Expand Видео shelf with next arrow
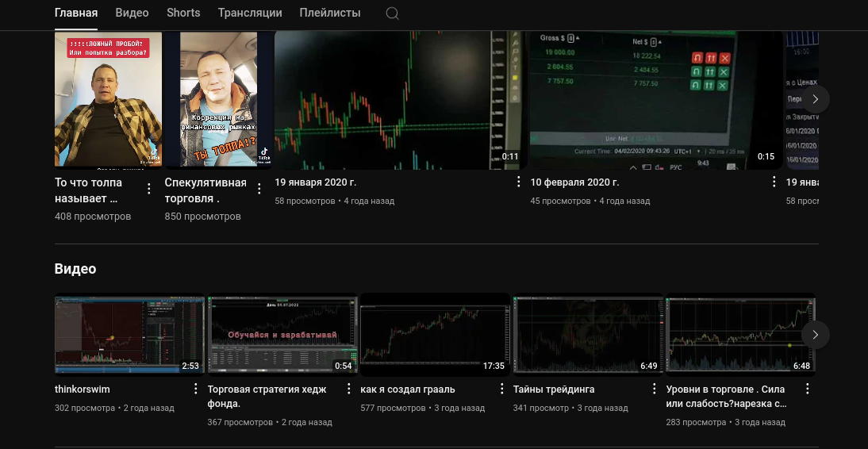 pyautogui.click(x=815, y=335)
